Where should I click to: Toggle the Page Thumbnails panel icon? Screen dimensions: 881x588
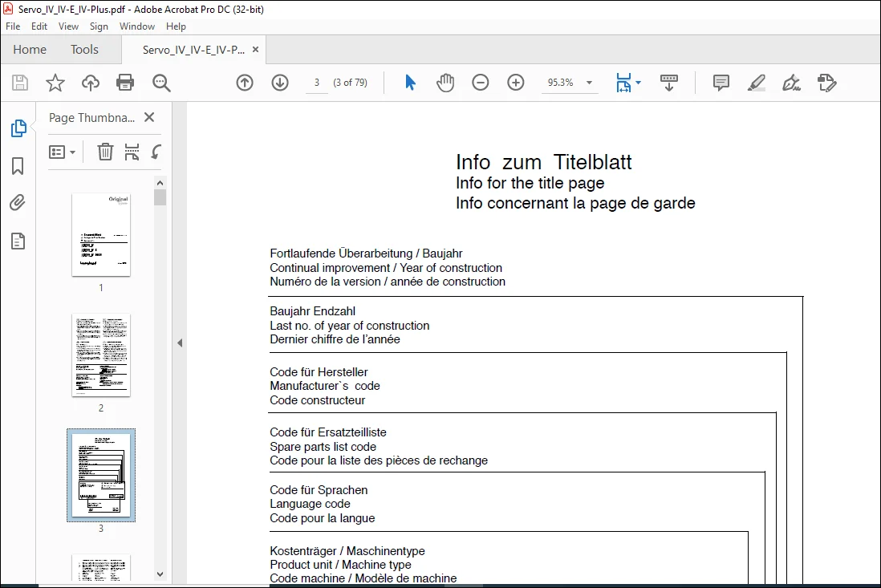coord(18,128)
